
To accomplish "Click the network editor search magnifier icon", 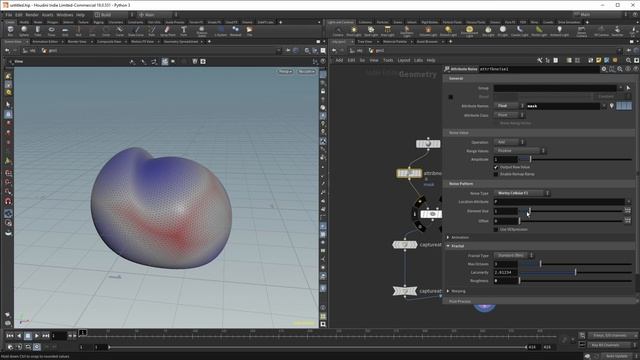I will [628, 60].
